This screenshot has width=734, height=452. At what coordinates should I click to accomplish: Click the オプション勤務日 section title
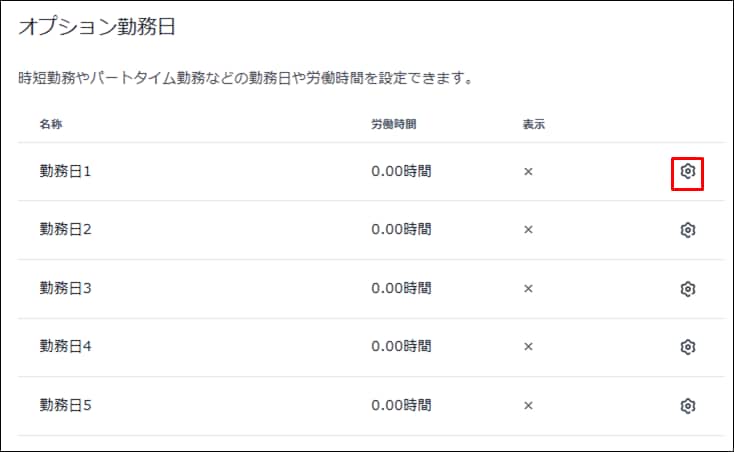pos(97,28)
